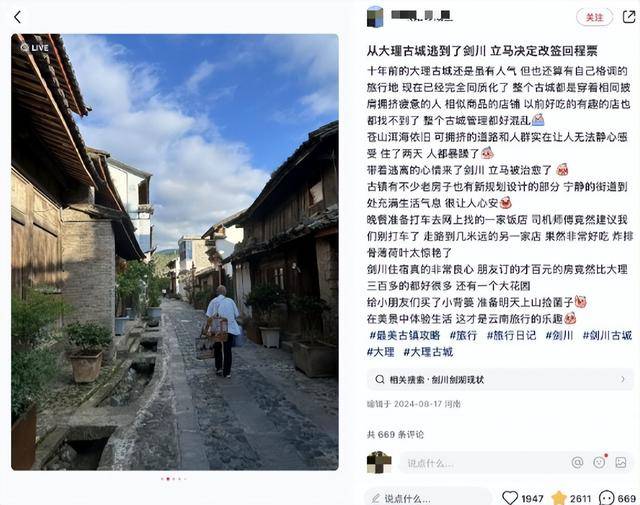The height and width of the screenshot is (505, 640).
Task: Open the emoji picker in comment box
Action: coord(599,462)
